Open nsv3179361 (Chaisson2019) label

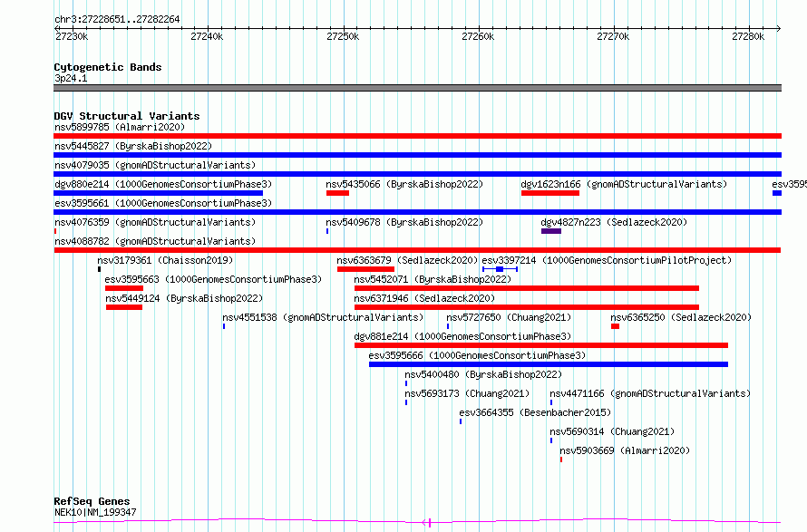tap(165, 260)
